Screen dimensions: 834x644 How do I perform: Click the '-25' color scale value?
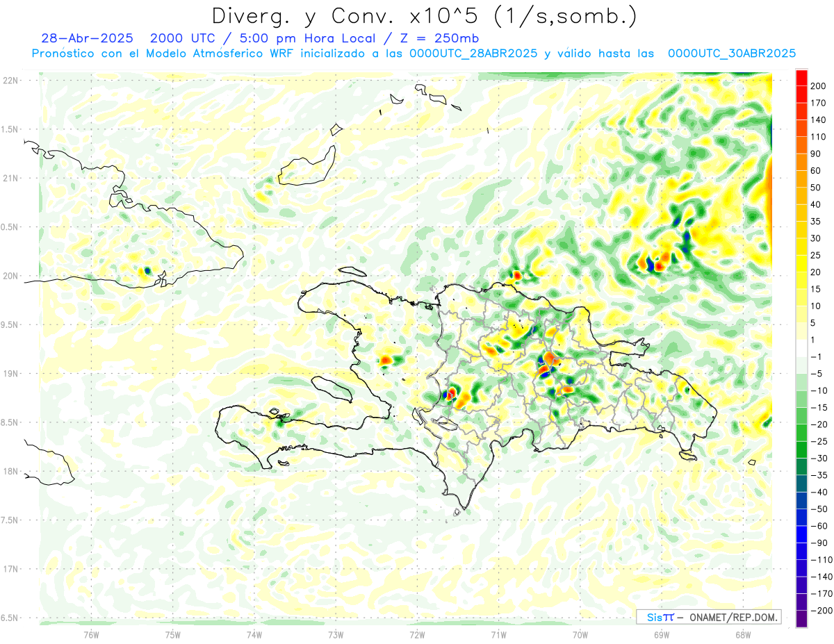tap(819, 441)
